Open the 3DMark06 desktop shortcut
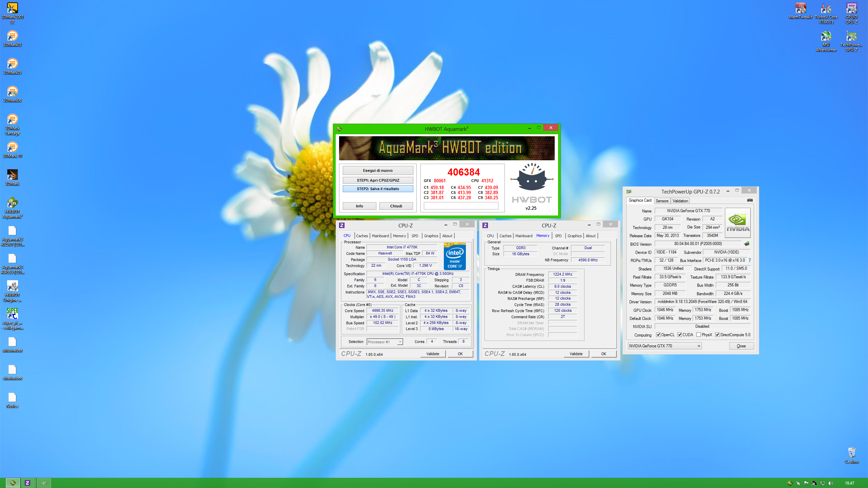 12,94
